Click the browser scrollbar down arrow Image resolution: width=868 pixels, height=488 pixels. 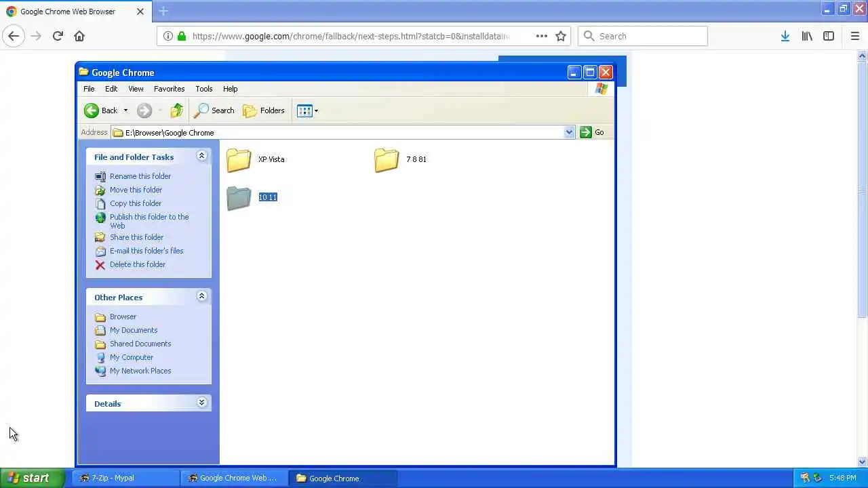[x=863, y=462]
